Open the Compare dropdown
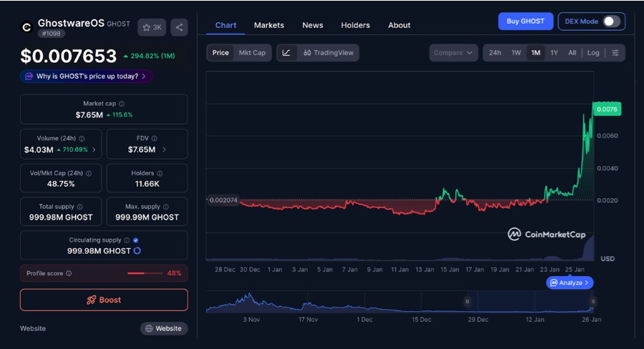Screen dimensions: 644x349 click(454, 53)
